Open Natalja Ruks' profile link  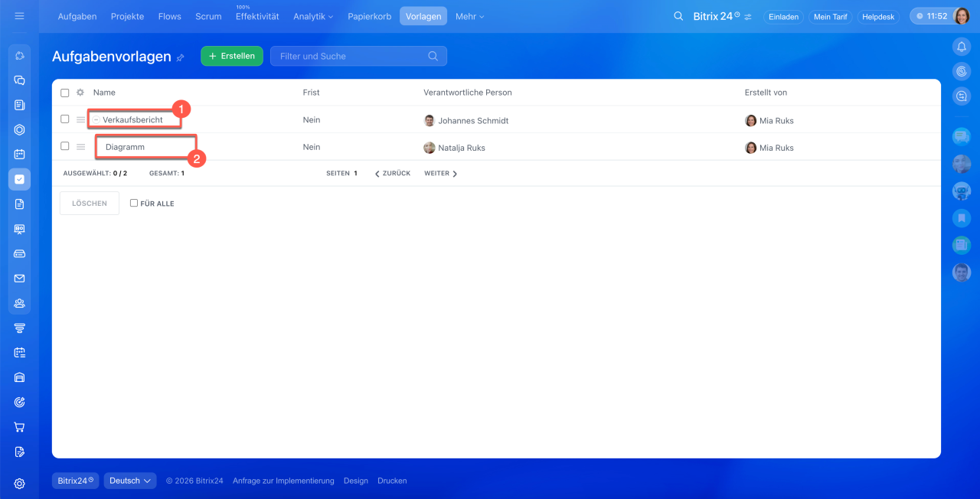click(x=462, y=148)
